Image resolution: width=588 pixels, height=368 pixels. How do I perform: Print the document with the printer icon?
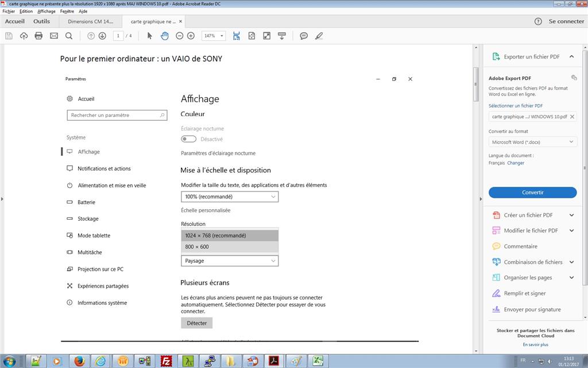coord(38,36)
